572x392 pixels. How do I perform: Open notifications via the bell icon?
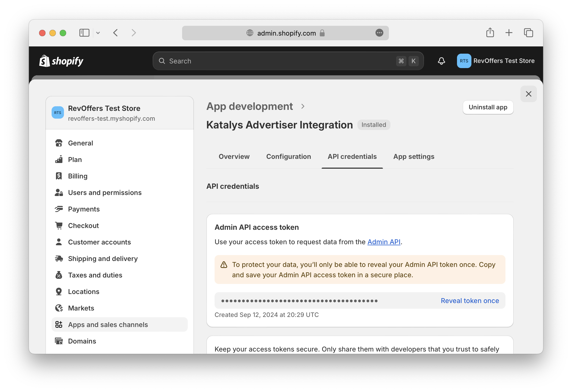441,61
